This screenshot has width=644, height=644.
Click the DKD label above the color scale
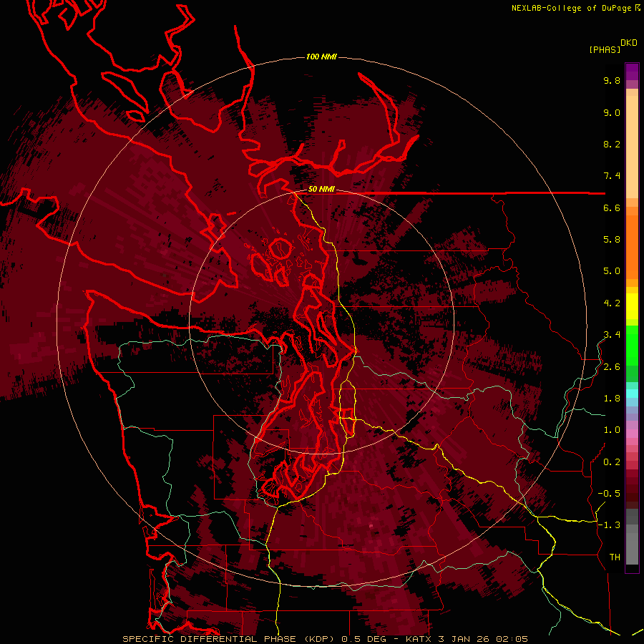coord(629,43)
